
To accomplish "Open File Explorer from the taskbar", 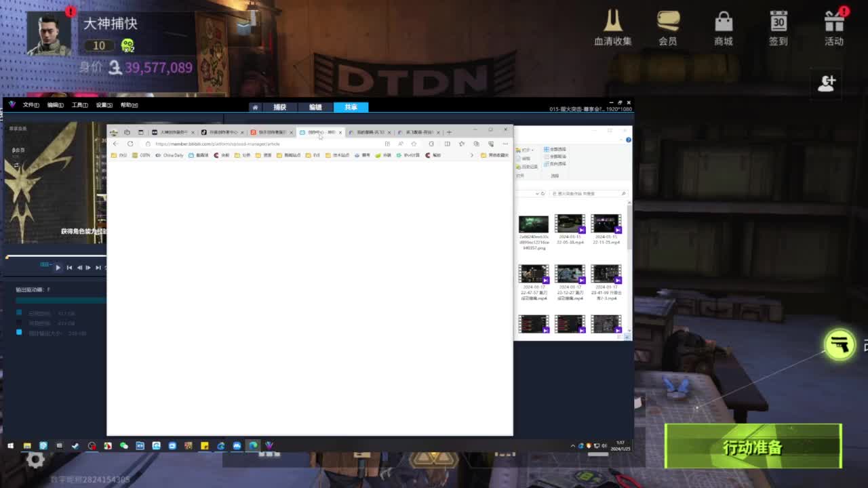I will pos(27,445).
